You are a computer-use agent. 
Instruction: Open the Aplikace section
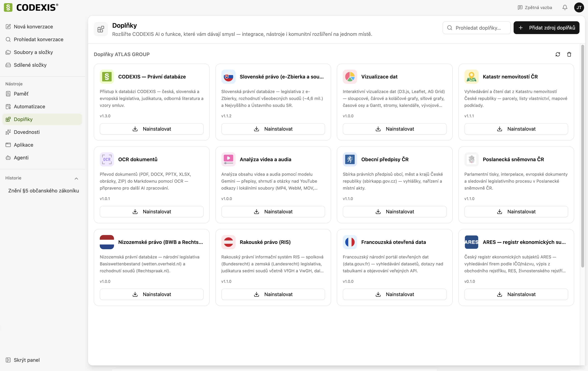coord(42,145)
